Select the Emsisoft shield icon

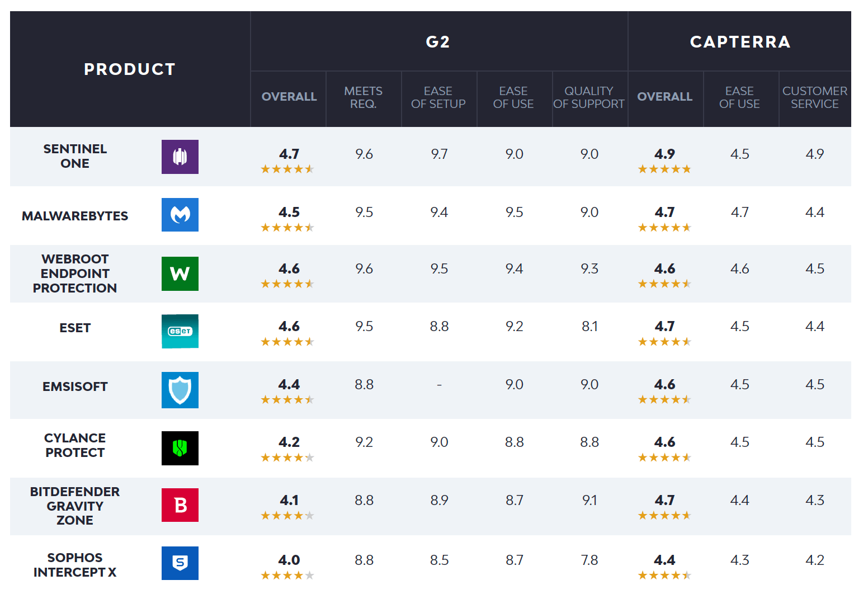[x=180, y=390]
